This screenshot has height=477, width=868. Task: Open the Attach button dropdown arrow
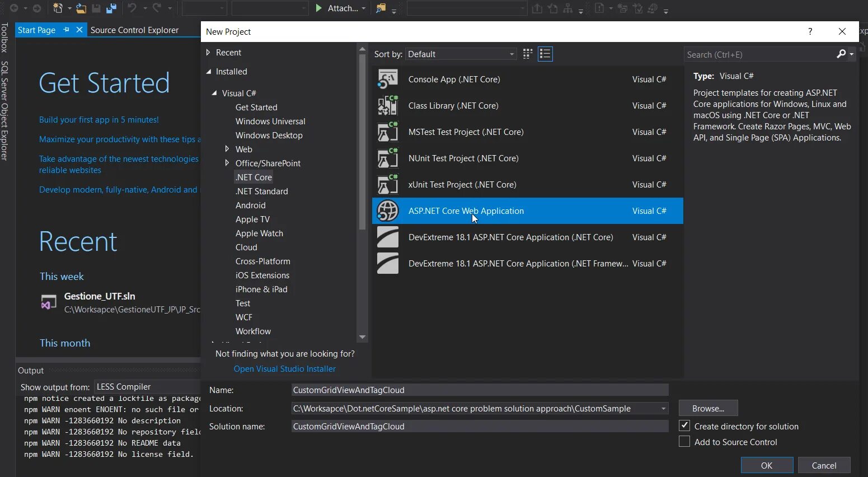(364, 8)
